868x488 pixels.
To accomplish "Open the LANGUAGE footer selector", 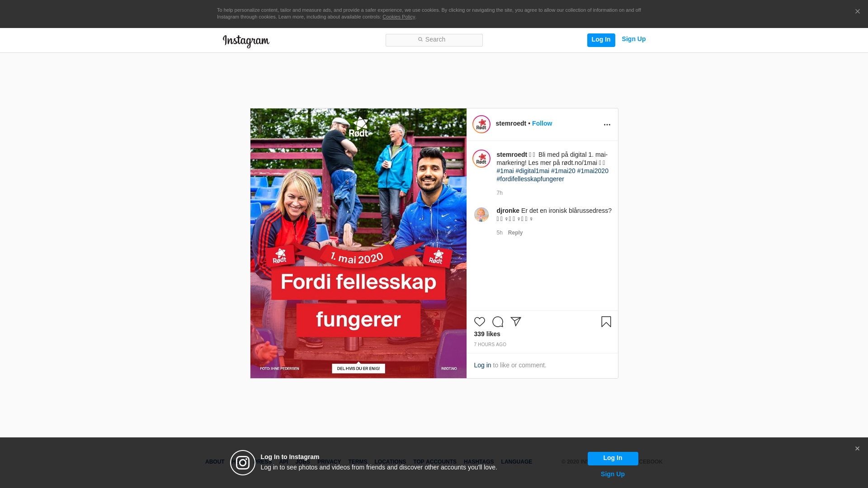I will [x=516, y=462].
